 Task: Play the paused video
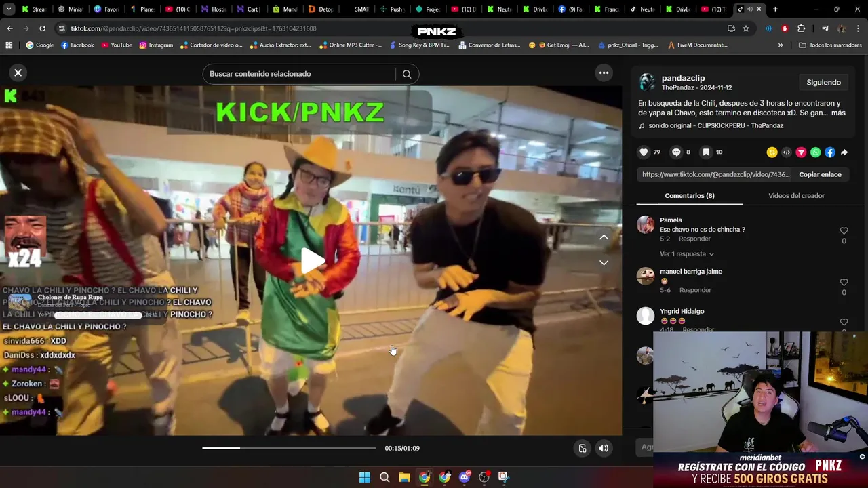[x=311, y=261]
